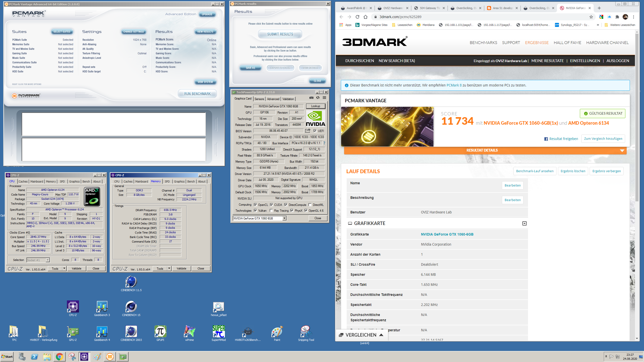
Task: Open CINEBENCH 15 desktop shortcut
Action: click(131, 308)
